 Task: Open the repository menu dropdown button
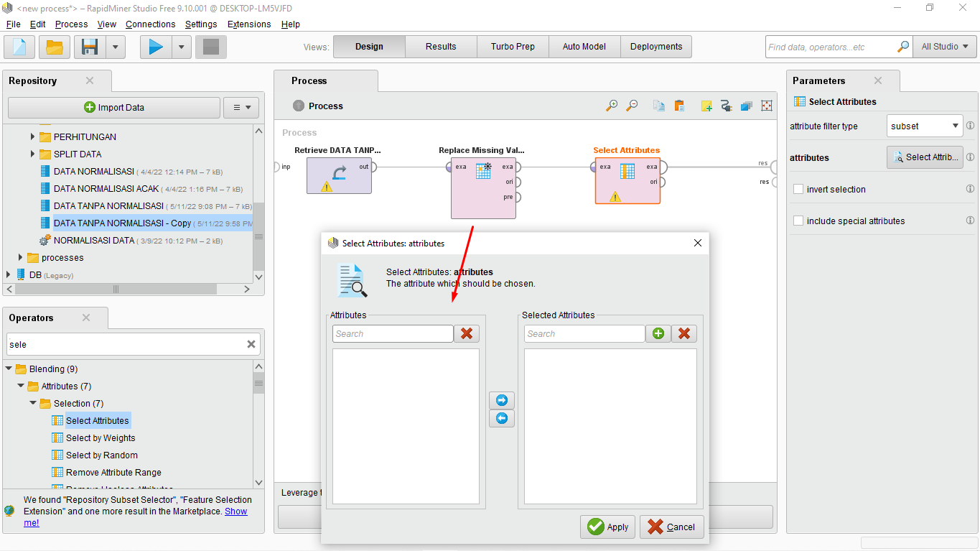[241, 107]
